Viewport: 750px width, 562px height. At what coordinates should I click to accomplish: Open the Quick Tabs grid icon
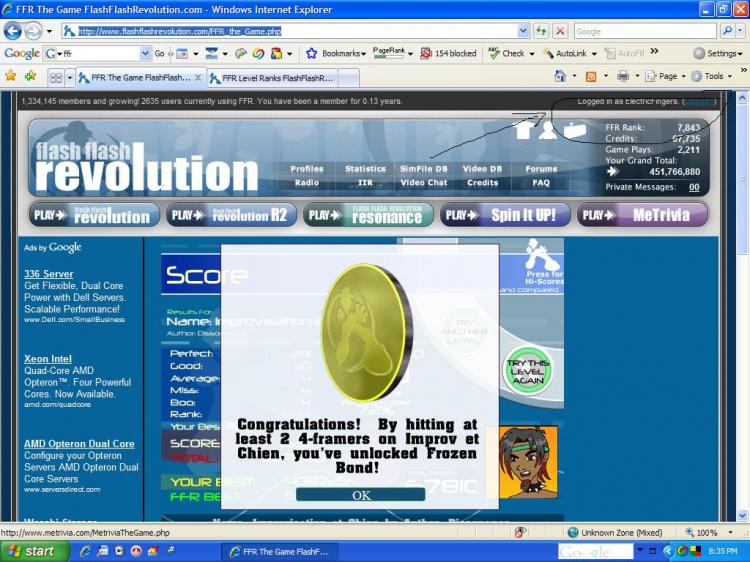(56, 77)
